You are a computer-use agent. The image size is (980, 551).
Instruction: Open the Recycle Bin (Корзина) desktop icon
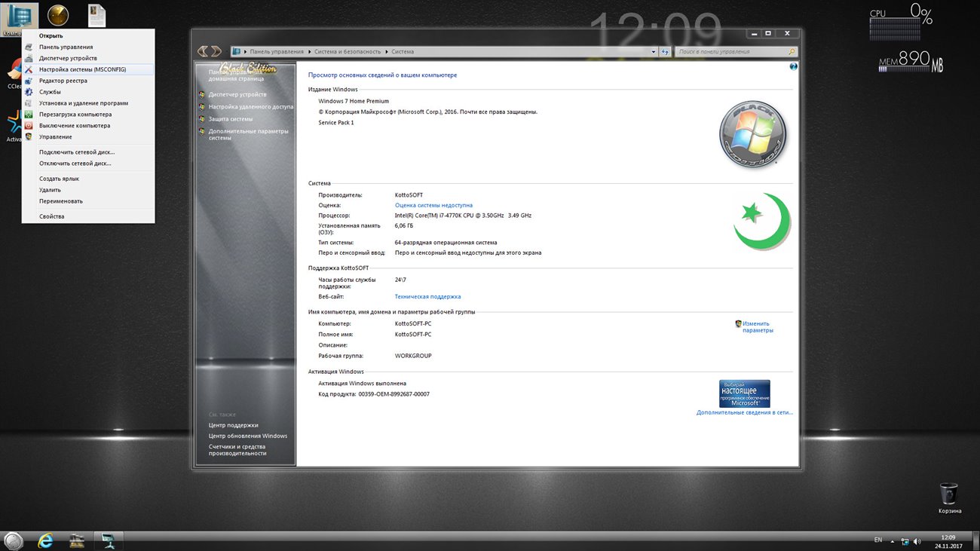pos(949,496)
